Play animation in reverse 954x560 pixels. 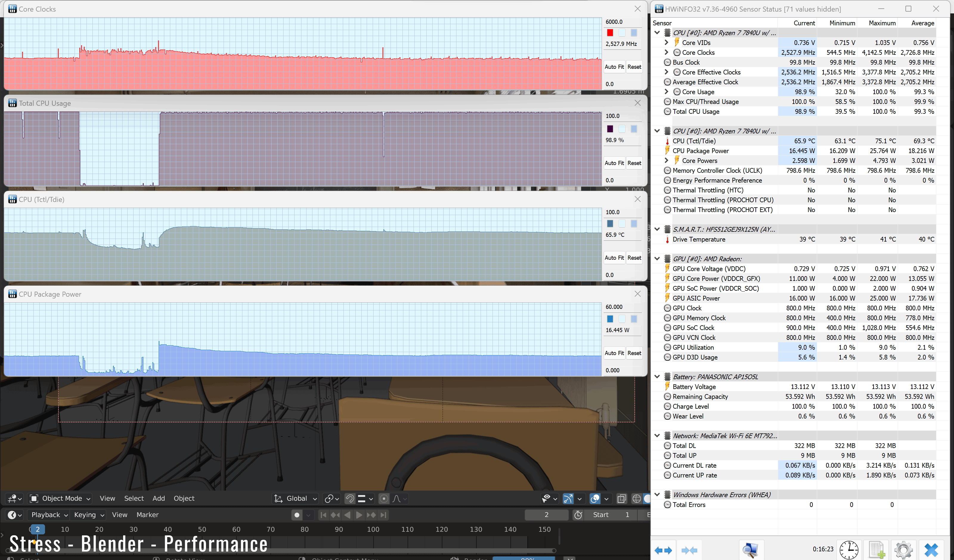[347, 515]
